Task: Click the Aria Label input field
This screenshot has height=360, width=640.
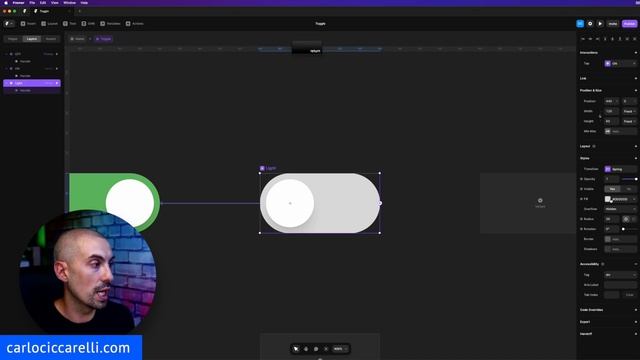Action: pos(620,285)
